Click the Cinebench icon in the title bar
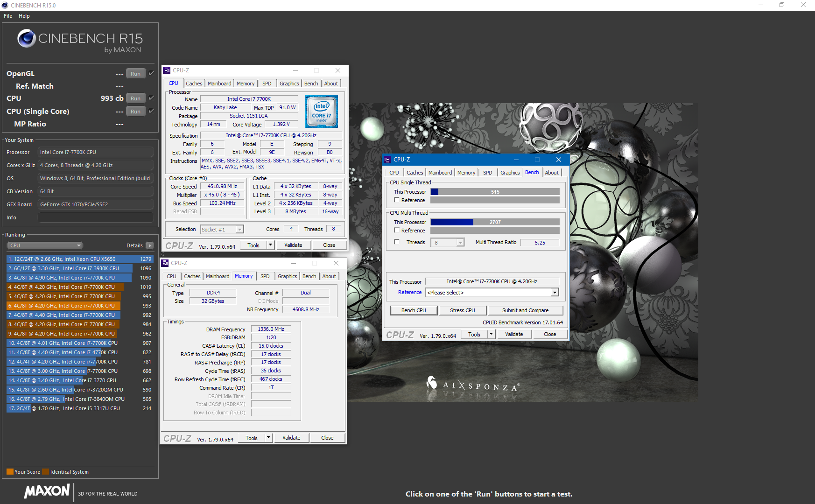 (5, 5)
